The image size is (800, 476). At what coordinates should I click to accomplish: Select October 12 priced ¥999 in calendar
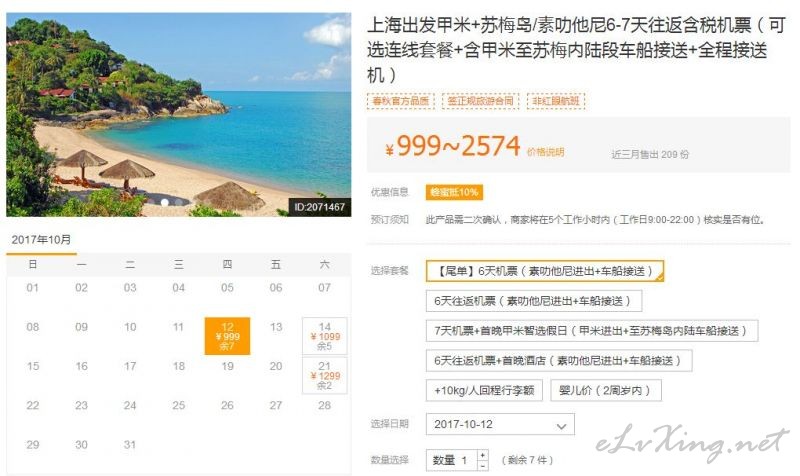point(228,336)
